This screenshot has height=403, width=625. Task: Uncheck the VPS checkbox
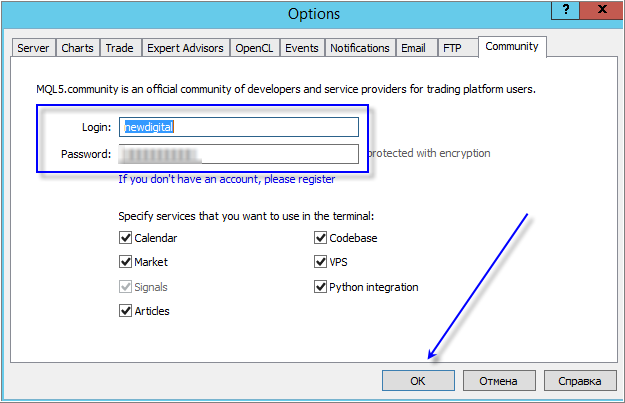[321, 262]
